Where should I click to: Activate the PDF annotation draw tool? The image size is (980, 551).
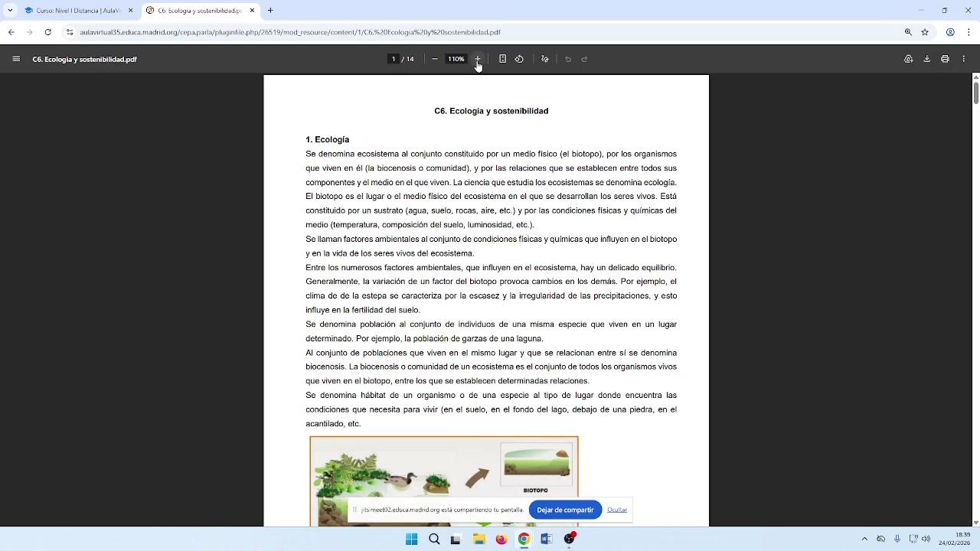click(x=545, y=59)
